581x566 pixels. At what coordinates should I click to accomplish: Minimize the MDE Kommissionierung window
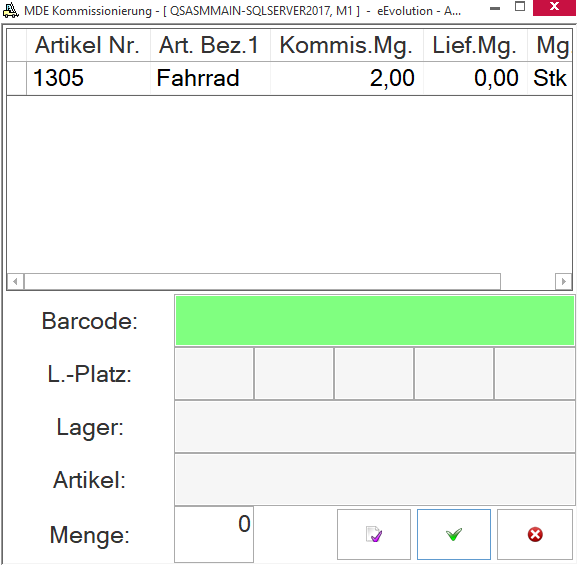point(495,8)
